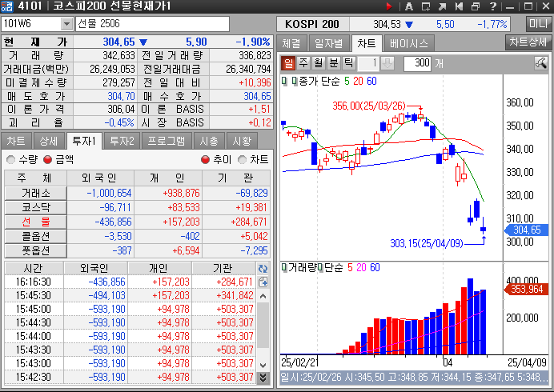Toggle the 종가 단순 indicator marker
554x392 pixels.
[x=295, y=82]
